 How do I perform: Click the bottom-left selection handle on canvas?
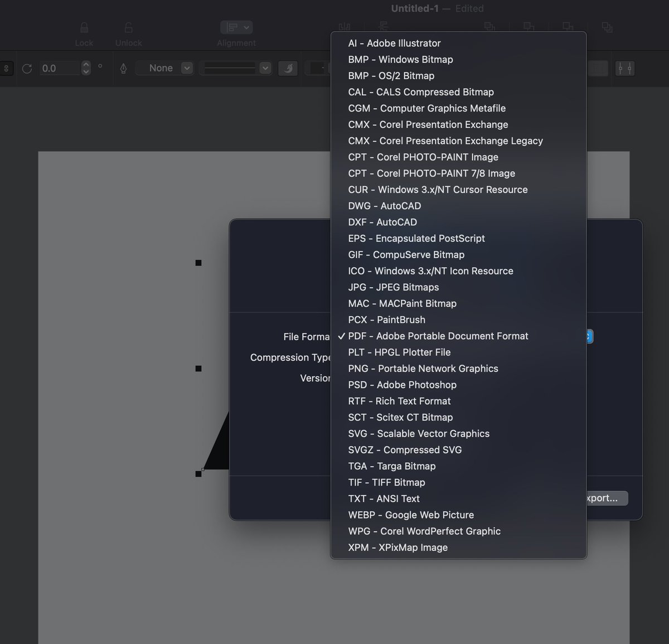click(198, 474)
